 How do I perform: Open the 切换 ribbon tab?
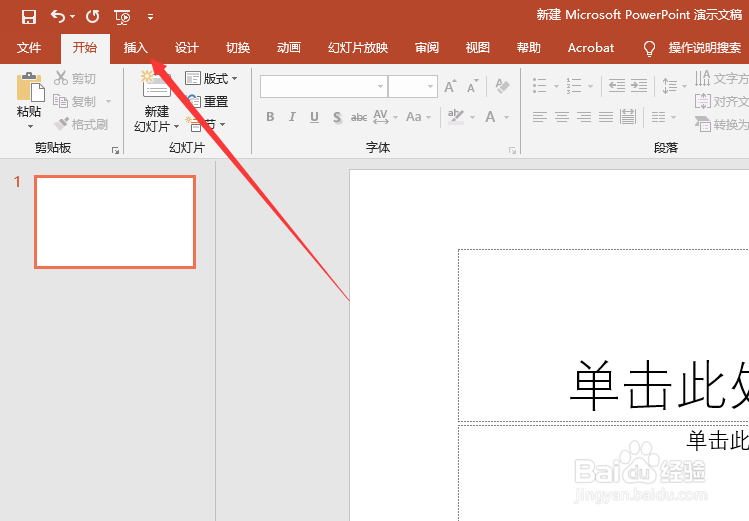pyautogui.click(x=238, y=48)
